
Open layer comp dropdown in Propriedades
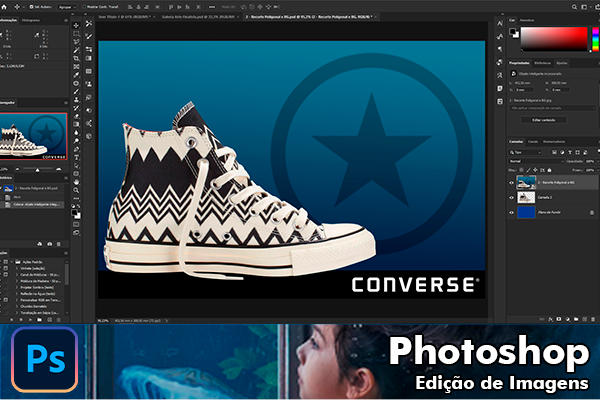(553, 108)
